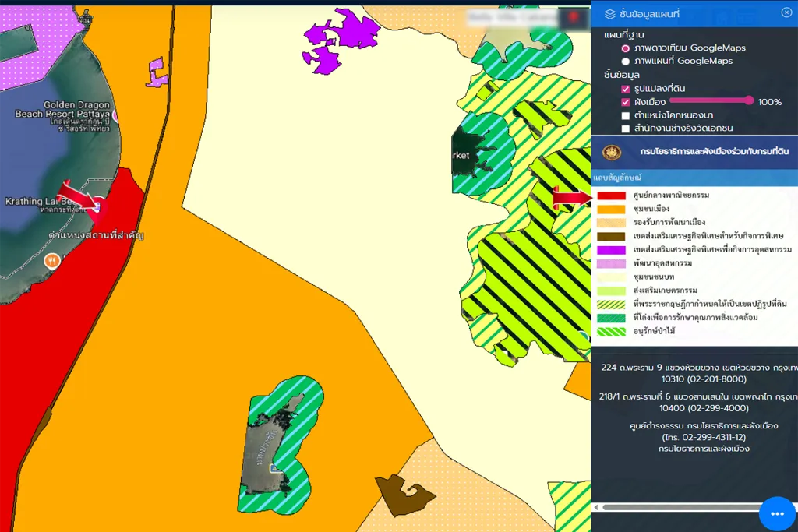Image resolution: width=798 pixels, height=532 pixels.
Task: Open the blue three-dots menu button
Action: tap(776, 513)
